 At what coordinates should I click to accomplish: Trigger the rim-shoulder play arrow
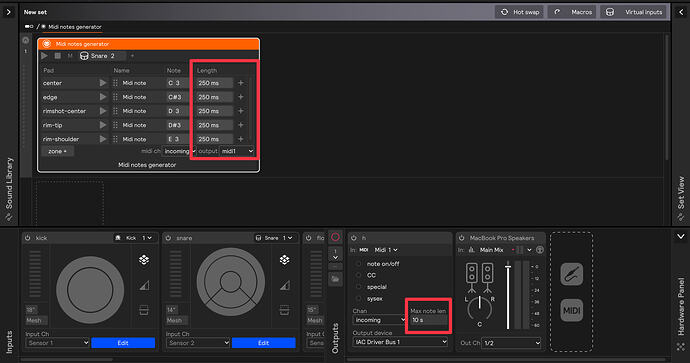(x=103, y=139)
